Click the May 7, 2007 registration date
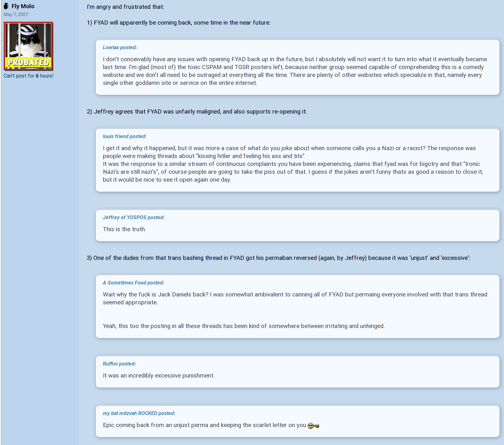This screenshot has height=445, width=504. [16, 15]
